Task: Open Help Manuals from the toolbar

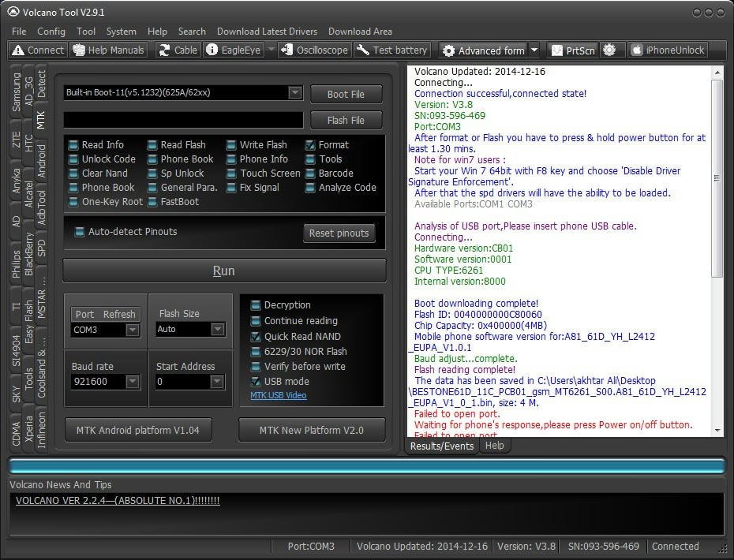Action: coord(109,50)
